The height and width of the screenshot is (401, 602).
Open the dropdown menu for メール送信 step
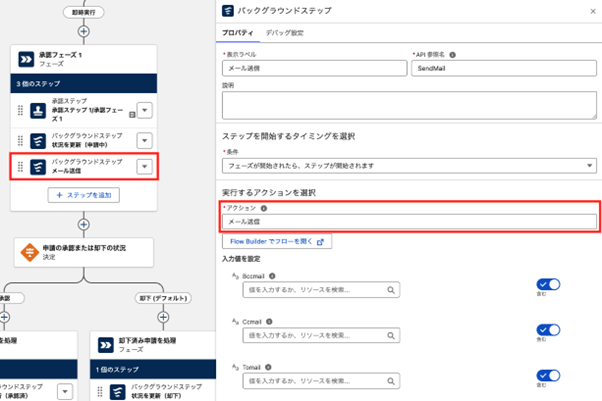(144, 167)
